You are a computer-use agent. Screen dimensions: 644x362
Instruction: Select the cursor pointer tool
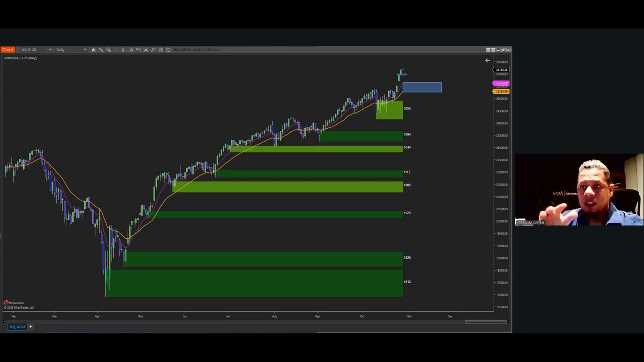123,50
